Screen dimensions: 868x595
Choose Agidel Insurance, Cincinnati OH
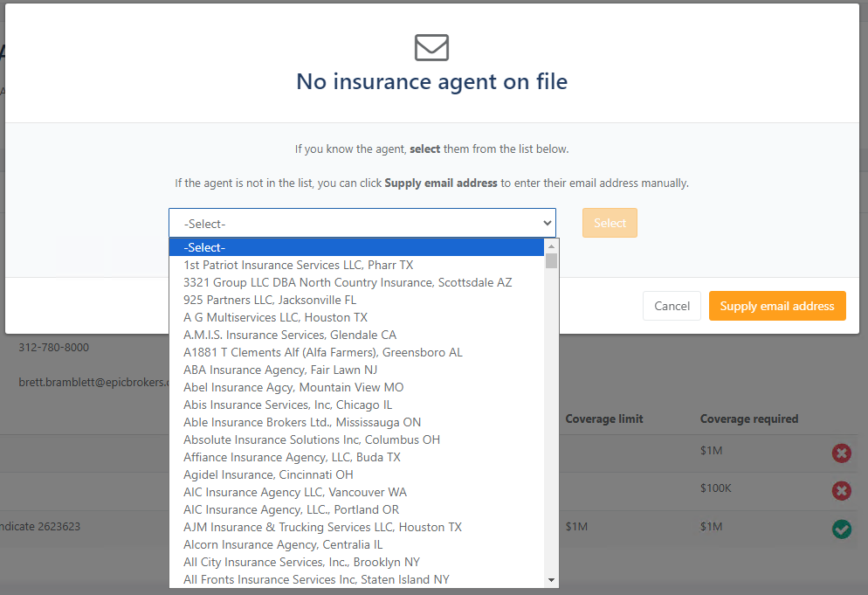click(356, 474)
